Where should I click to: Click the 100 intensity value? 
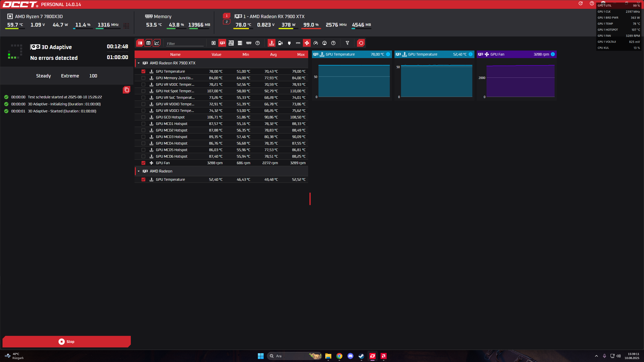click(93, 76)
